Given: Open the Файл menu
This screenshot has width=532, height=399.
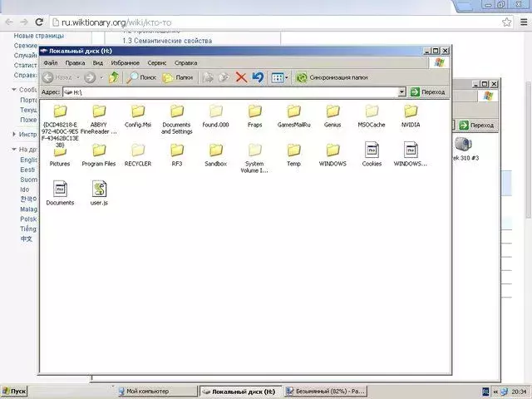Looking at the screenshot, I should coord(51,63).
